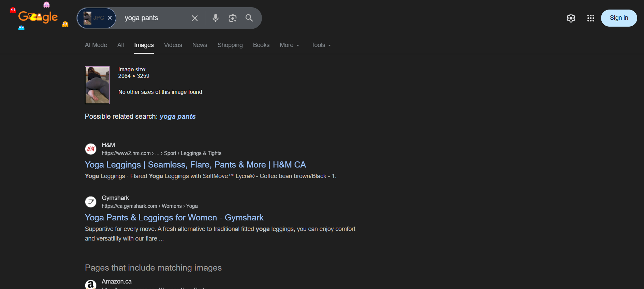Viewport: 644px width, 289px height.
Task: Select the Images tab
Action: (144, 45)
